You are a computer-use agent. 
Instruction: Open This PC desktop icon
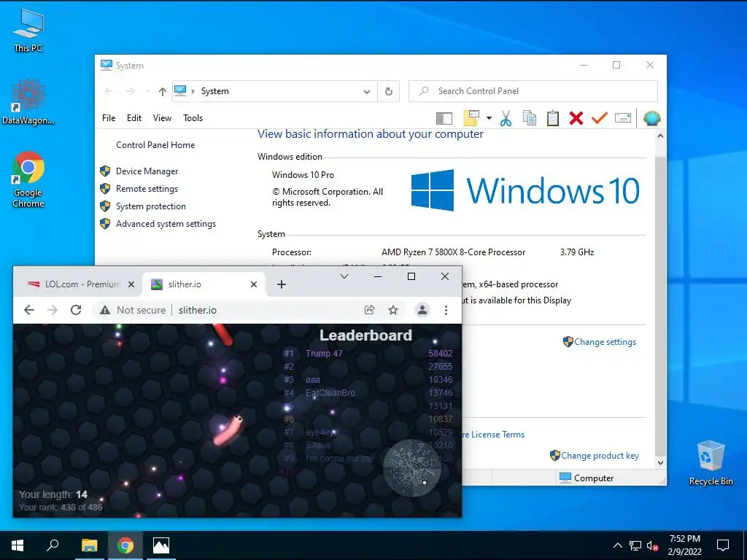coord(28,30)
